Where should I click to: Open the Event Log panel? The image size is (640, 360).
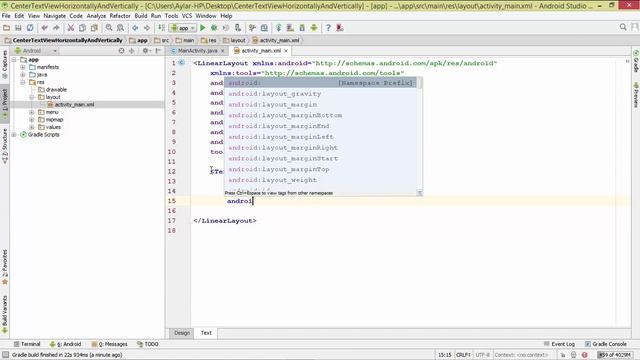pyautogui.click(x=559, y=344)
